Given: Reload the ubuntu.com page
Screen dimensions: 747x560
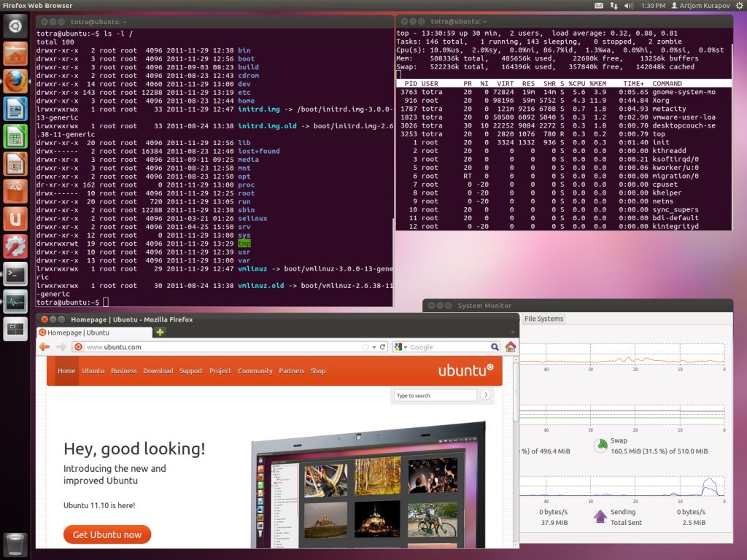Looking at the screenshot, I should coord(383,347).
